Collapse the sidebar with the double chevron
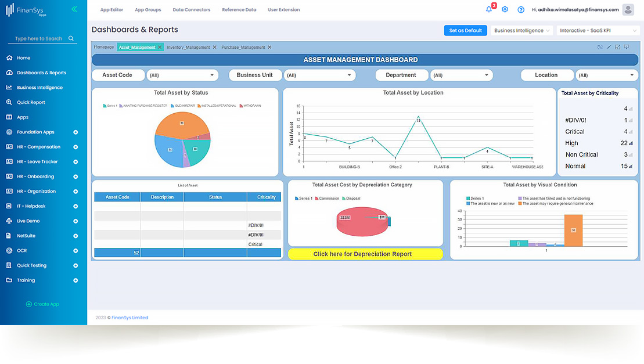Viewport: 644px width, 364px height. click(74, 9)
